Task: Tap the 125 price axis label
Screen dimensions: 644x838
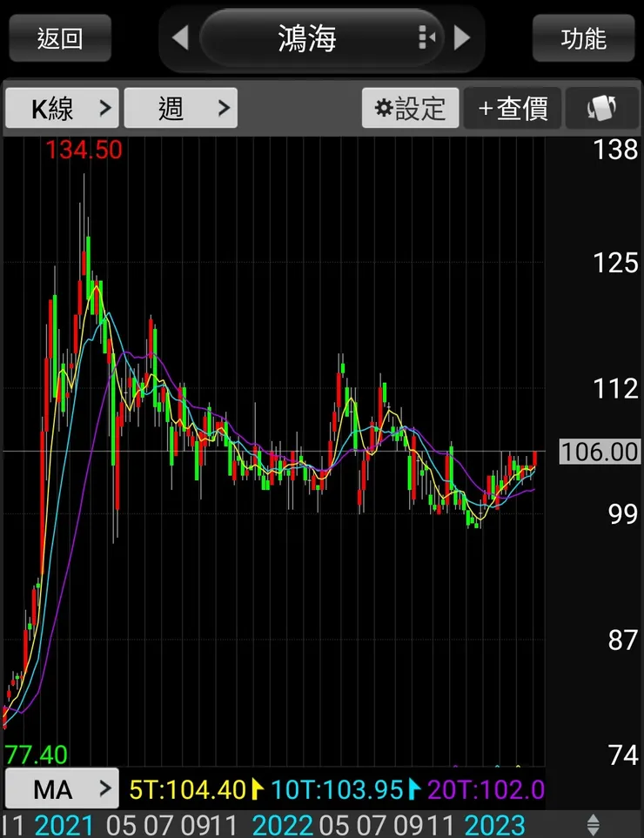Action: pyautogui.click(x=615, y=263)
